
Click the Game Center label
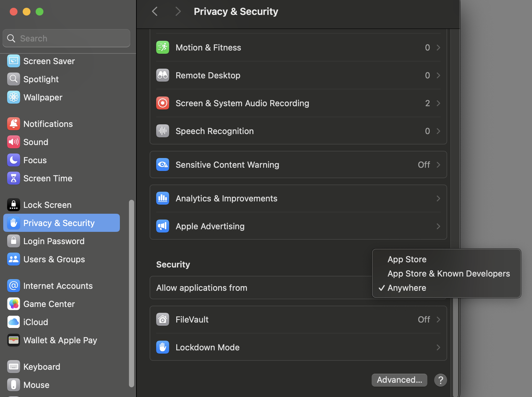[49, 304]
